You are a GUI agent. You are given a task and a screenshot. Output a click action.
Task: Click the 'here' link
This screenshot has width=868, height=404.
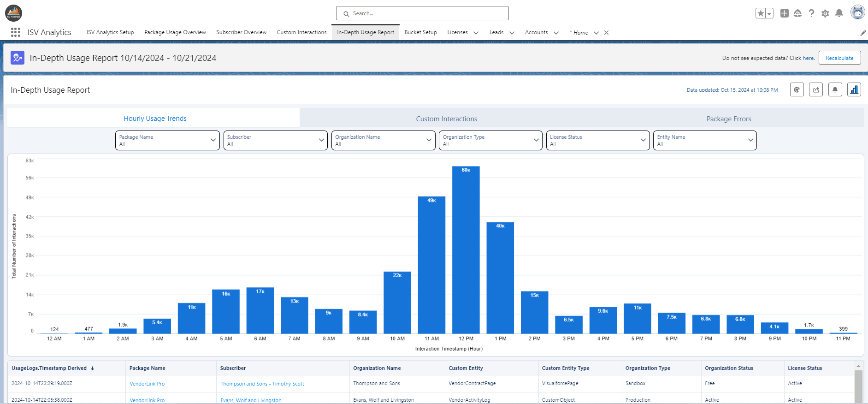pos(808,58)
